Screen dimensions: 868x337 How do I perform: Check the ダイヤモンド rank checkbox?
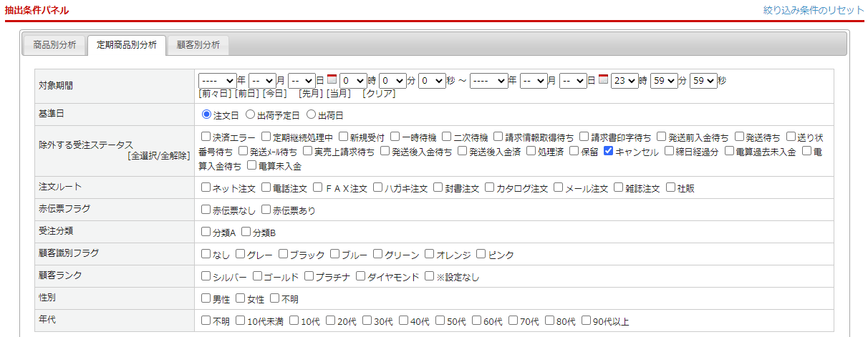point(361,276)
